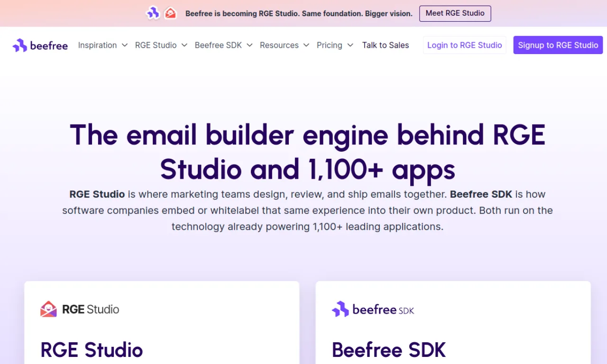Click the bold Beefree SDK text in the description paragraph
This screenshot has height=364, width=607.
(481, 194)
